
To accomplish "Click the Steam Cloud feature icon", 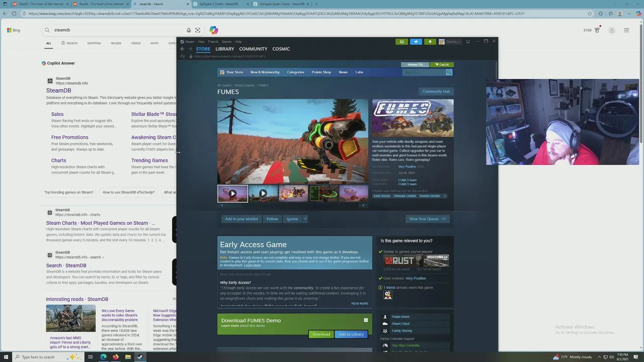I will pos(385,324).
